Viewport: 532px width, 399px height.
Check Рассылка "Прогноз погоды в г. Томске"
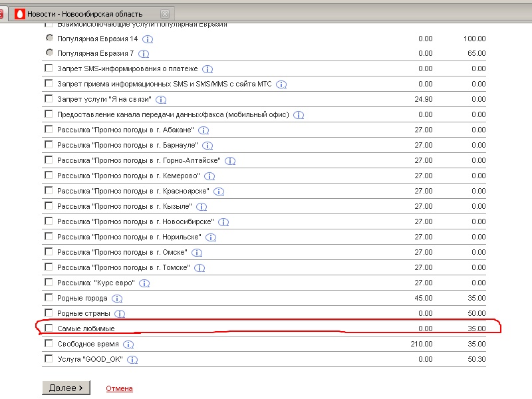click(49, 267)
